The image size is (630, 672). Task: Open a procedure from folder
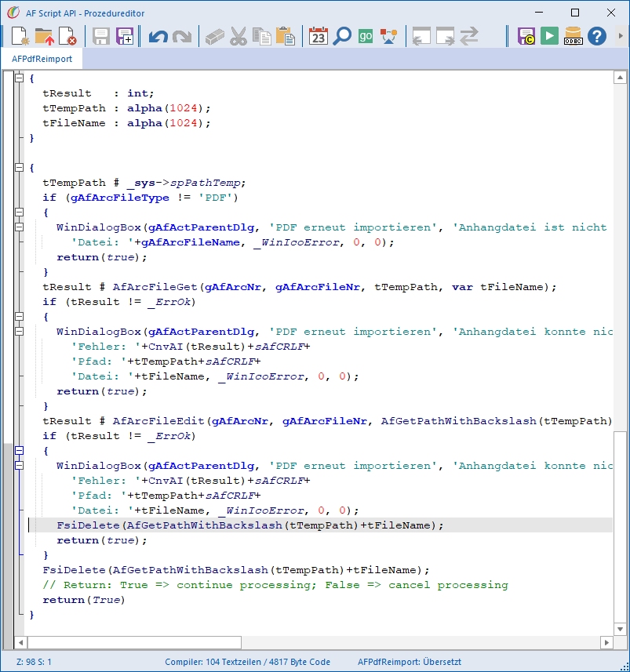tap(44, 36)
